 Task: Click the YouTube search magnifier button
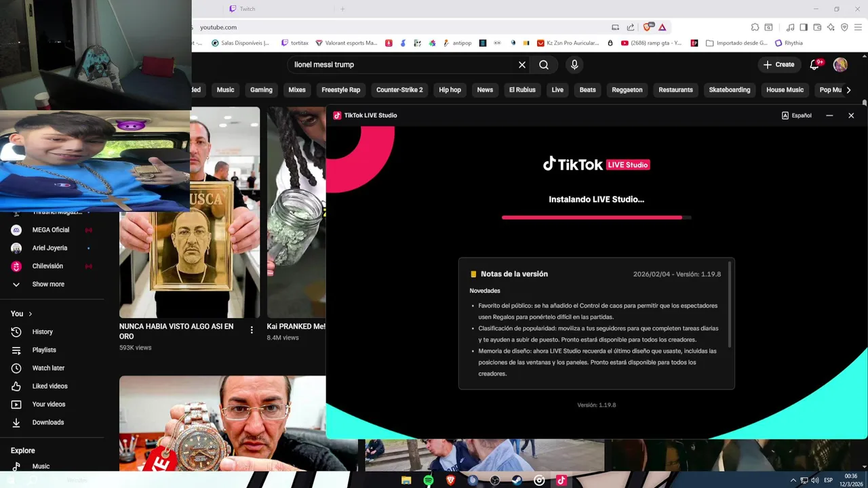tap(544, 64)
